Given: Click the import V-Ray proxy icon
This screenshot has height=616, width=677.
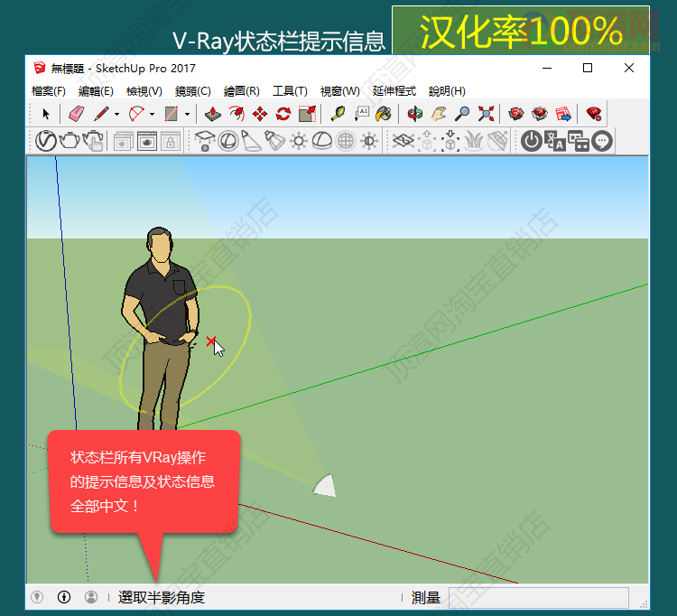Looking at the screenshot, I should pyautogui.click(x=450, y=141).
